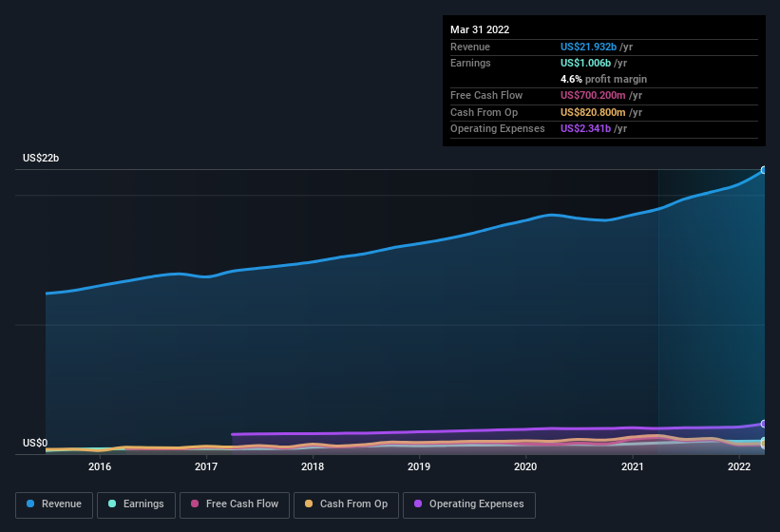The width and height of the screenshot is (780, 532).
Task: Click the Operating Expenses endpoint marker on the purple line
Action: coord(764,424)
